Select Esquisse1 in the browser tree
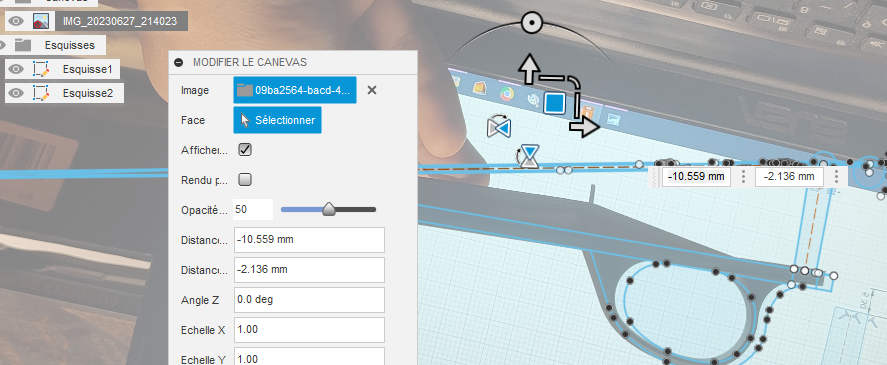 (88, 70)
